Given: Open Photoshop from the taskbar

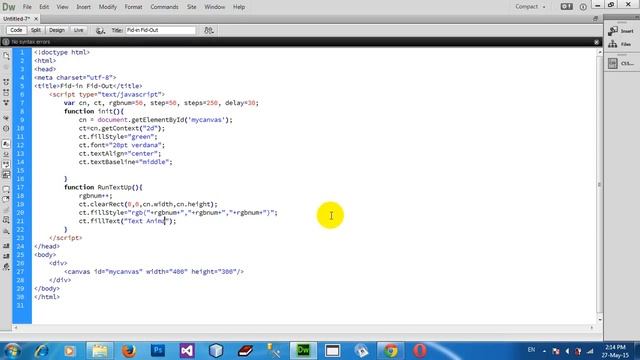Looking at the screenshot, I should pos(158,351).
